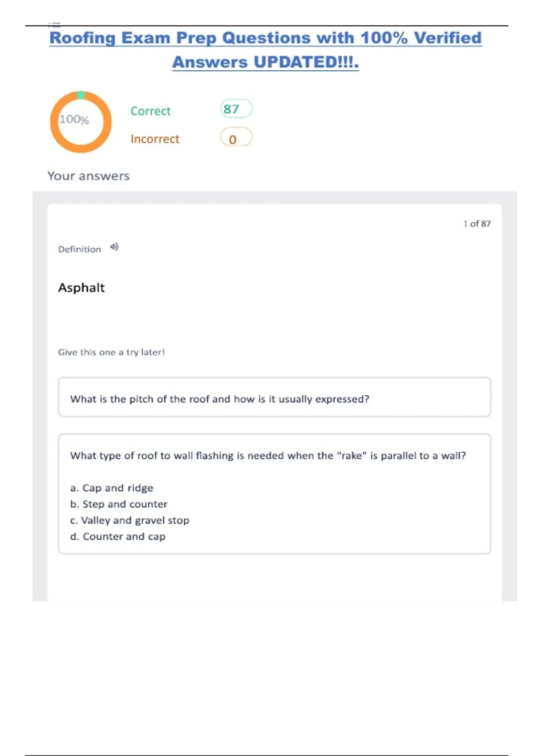This screenshot has width=534, height=756.
Task: Click the 'Answers UPDATED!!!.' link line
Action: (x=265, y=62)
